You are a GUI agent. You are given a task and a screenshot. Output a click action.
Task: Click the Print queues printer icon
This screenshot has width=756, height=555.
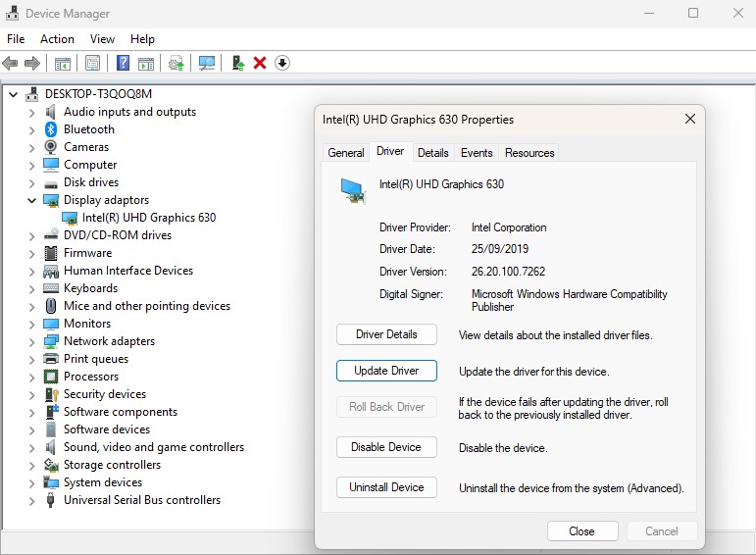51,359
